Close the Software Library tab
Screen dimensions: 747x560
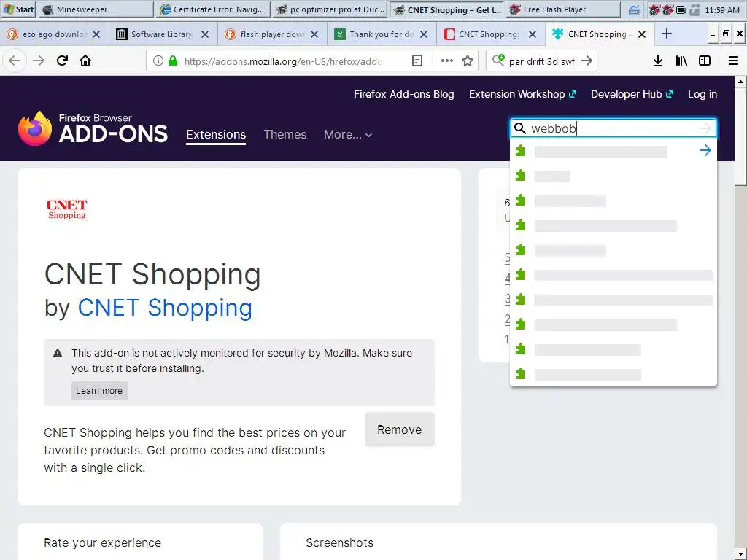pyautogui.click(x=205, y=34)
